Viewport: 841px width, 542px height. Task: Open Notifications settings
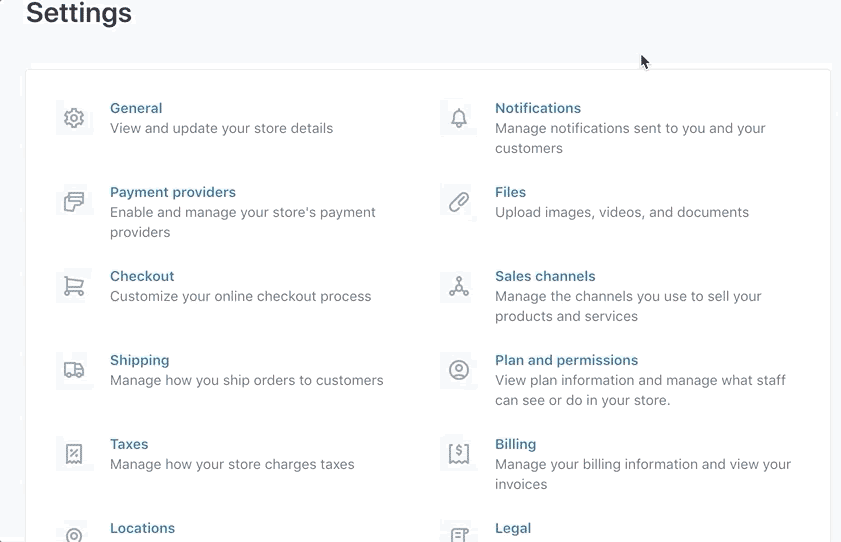tap(537, 108)
